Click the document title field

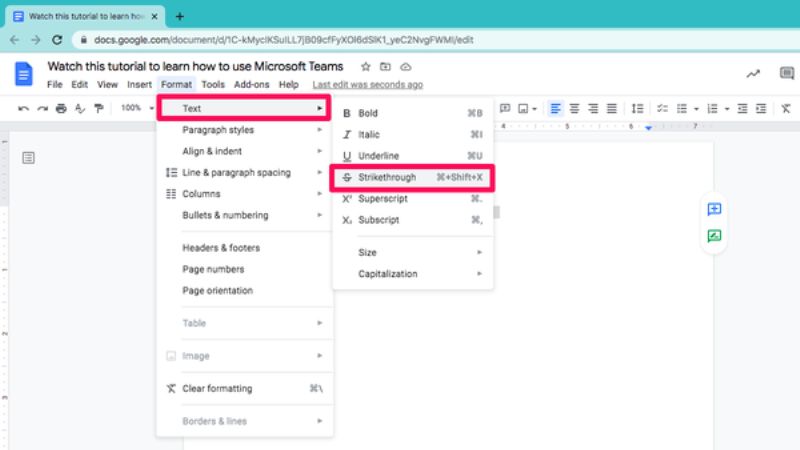tap(195, 67)
